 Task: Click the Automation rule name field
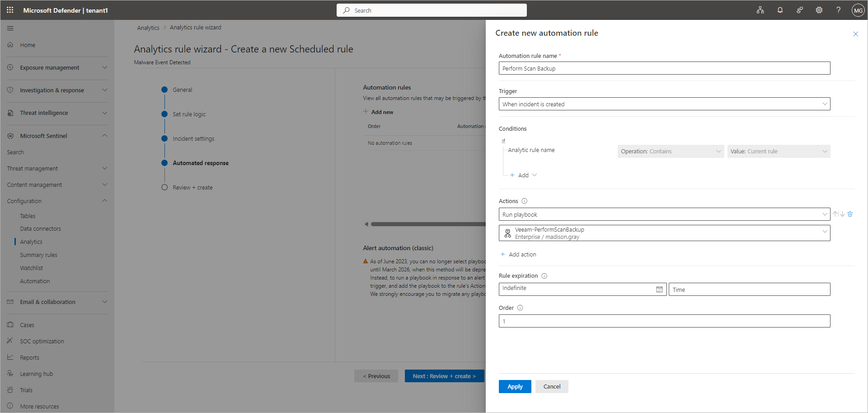(x=664, y=68)
